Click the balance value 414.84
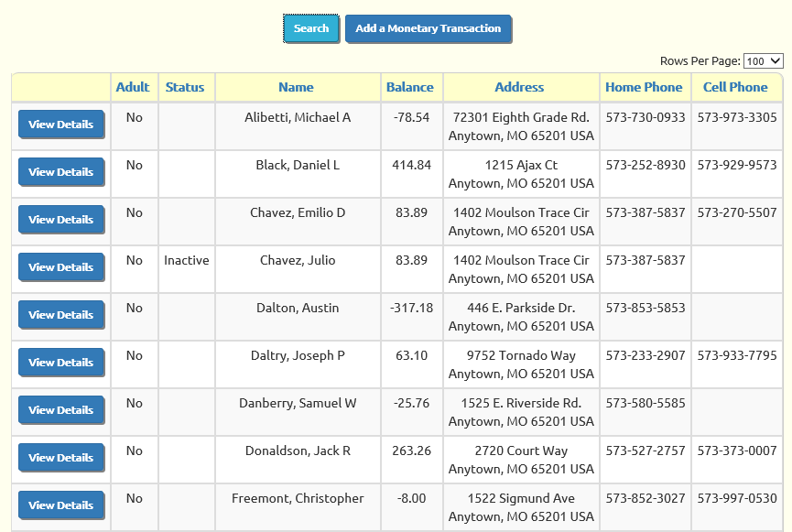The width and height of the screenshot is (792, 532). 412,165
